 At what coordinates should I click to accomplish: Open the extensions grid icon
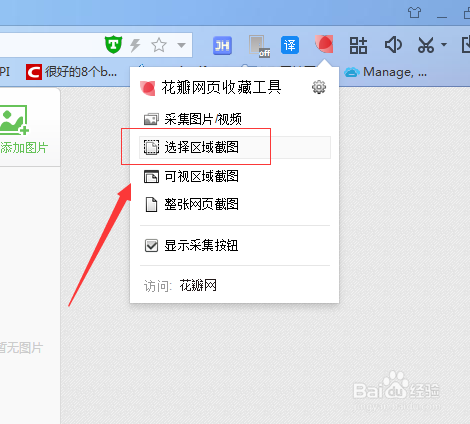[x=358, y=45]
